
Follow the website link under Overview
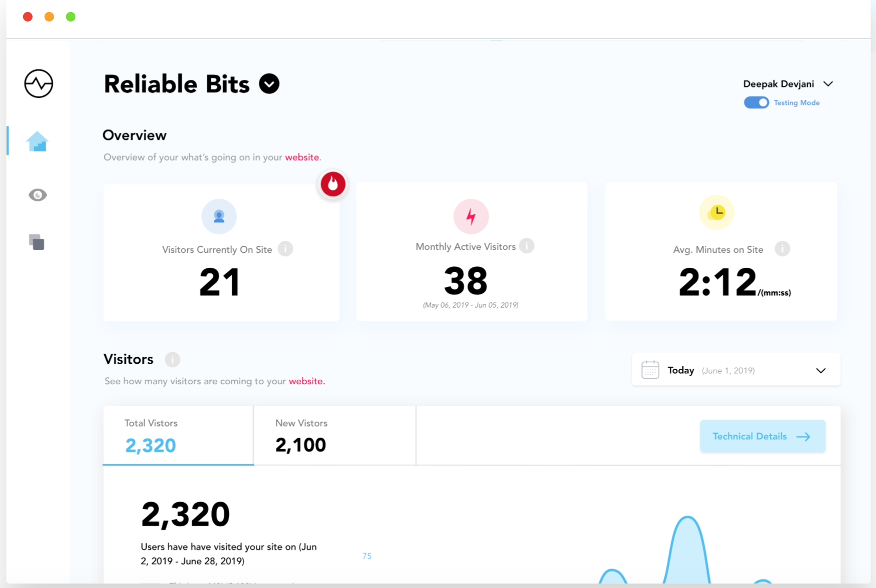(x=302, y=157)
